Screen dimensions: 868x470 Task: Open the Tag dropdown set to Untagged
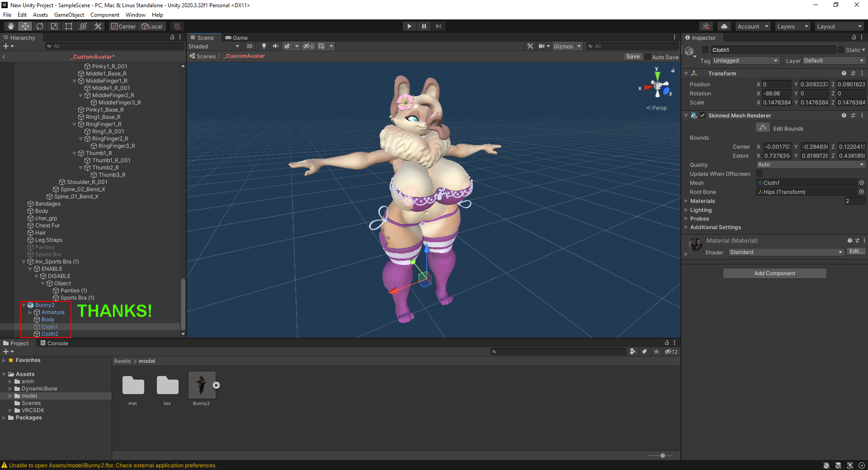pos(745,61)
